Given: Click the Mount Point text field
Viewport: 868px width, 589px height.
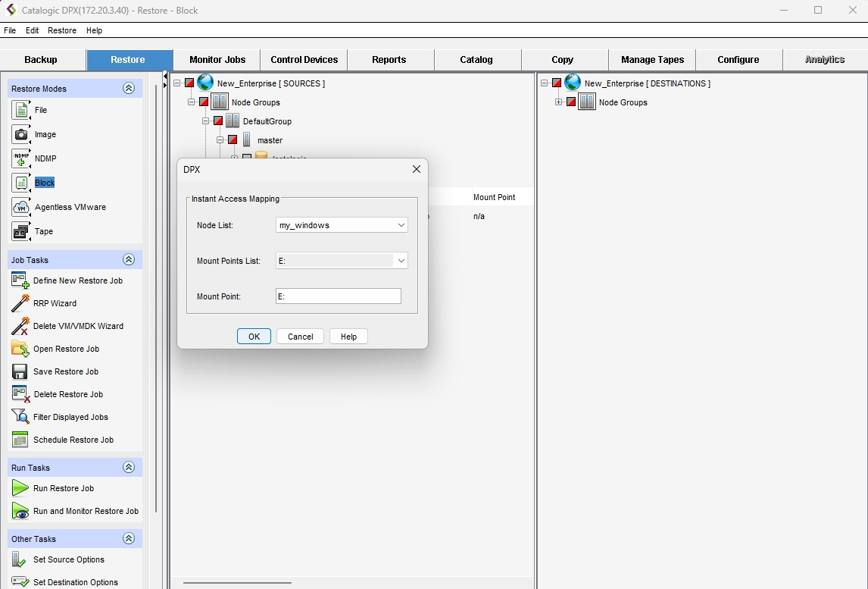Looking at the screenshot, I should point(338,296).
